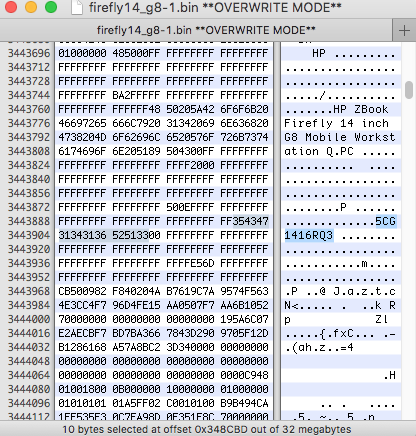The width and height of the screenshot is (416, 436).
Task: Click offset row 3443888
Action: coord(29,221)
